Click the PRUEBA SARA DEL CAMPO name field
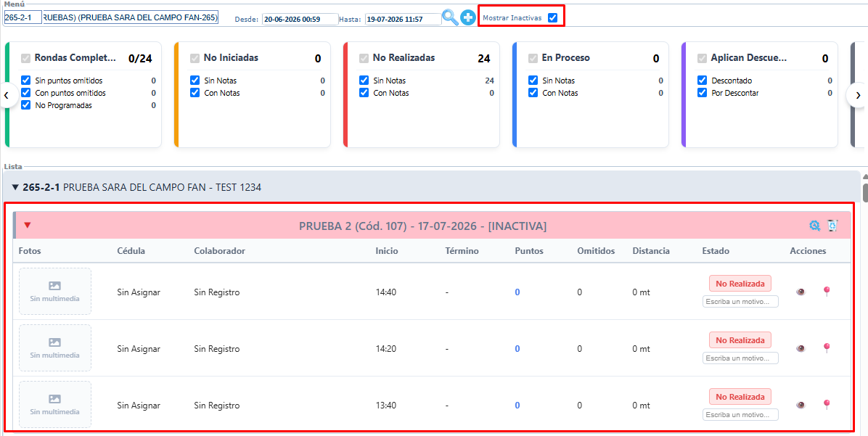 tap(131, 17)
